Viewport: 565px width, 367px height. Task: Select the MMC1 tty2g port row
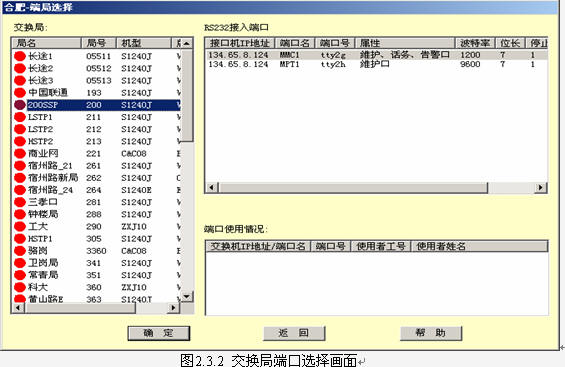tap(377, 55)
